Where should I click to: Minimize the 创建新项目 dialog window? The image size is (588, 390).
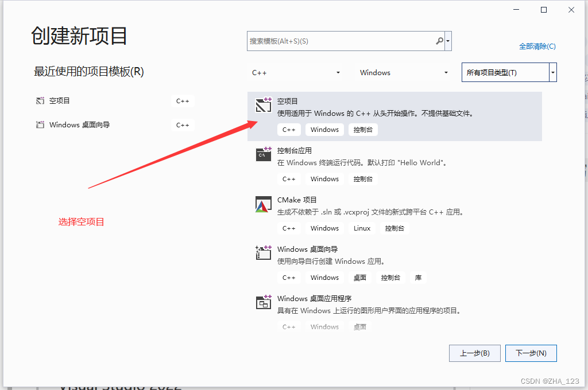click(516, 10)
